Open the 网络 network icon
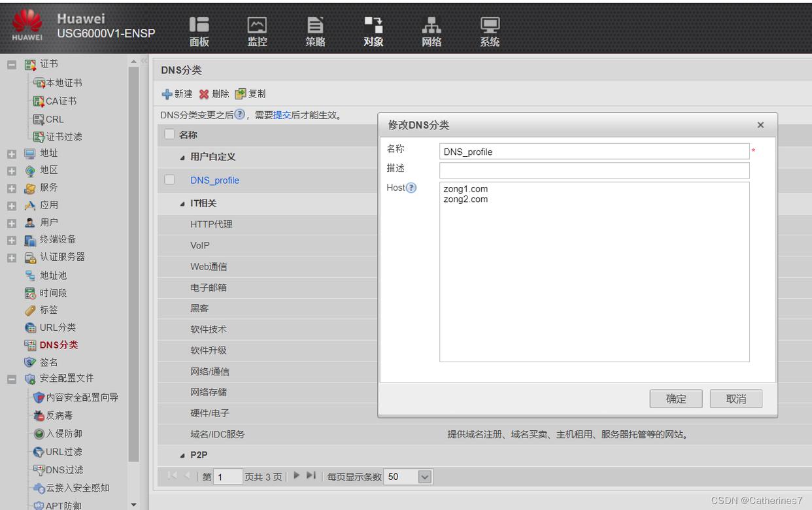This screenshot has height=510, width=812. (x=431, y=25)
